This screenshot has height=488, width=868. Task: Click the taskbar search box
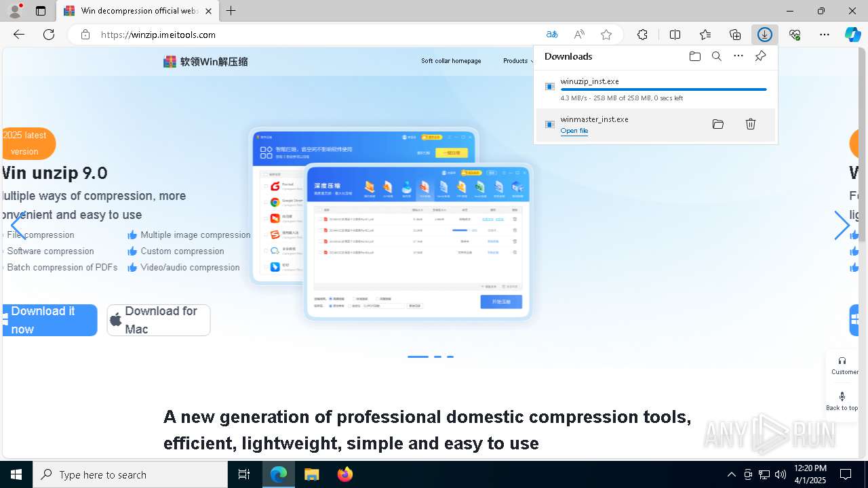click(x=130, y=474)
